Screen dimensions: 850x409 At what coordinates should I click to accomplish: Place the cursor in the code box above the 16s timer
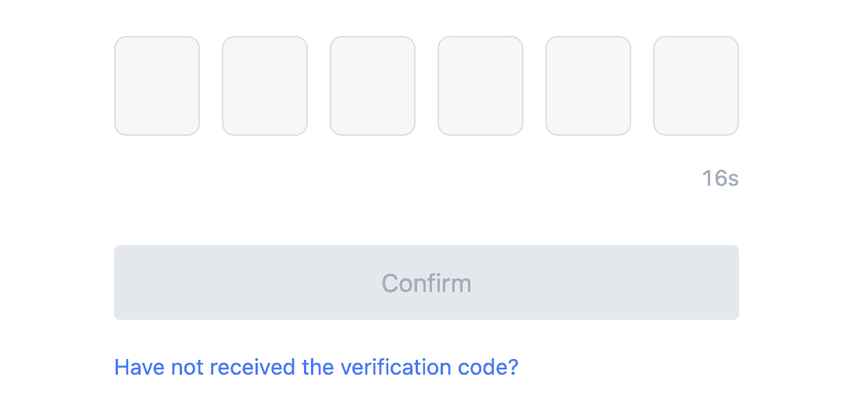click(x=696, y=86)
